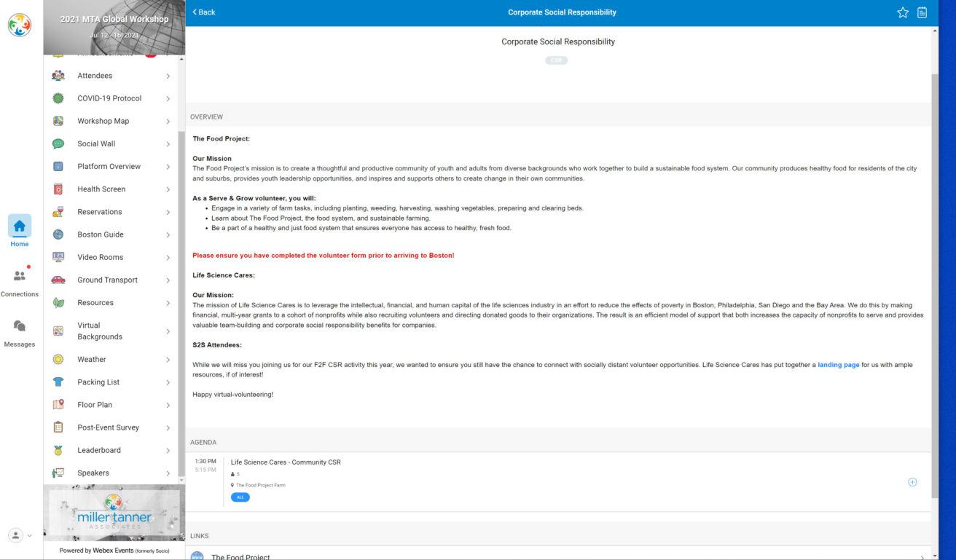Click the Floor Plan map icon
This screenshot has width=956, height=560.
click(58, 405)
